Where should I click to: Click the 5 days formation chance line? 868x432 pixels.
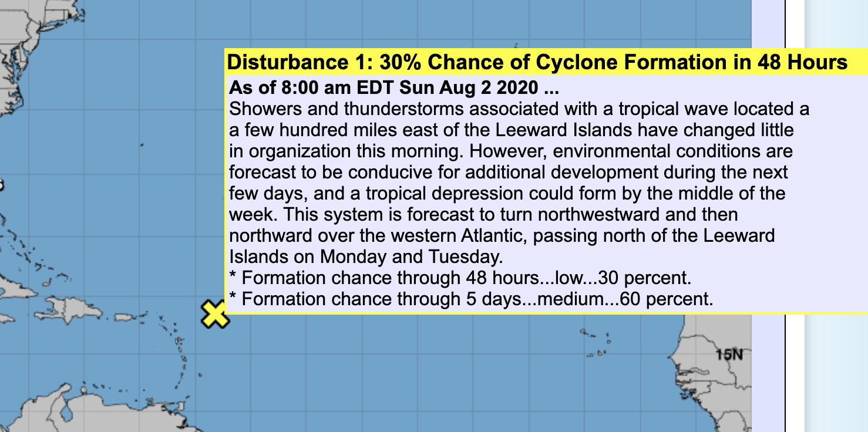pyautogui.click(x=470, y=299)
